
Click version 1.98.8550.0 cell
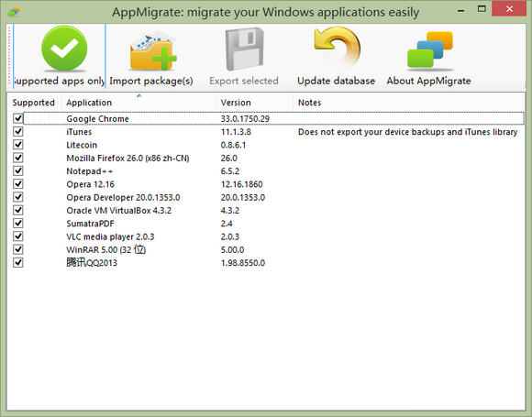242,263
